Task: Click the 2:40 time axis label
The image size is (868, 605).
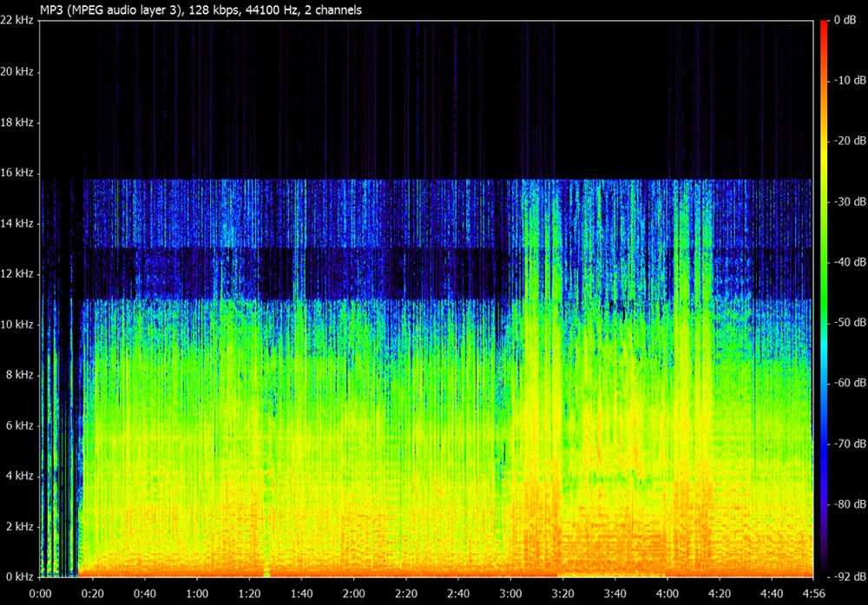Action: click(458, 594)
